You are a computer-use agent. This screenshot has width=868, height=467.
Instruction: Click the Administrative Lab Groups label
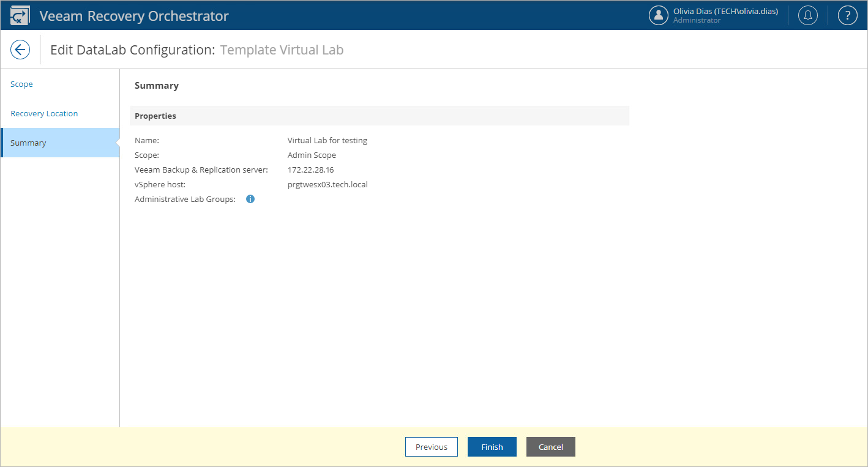[x=185, y=199]
